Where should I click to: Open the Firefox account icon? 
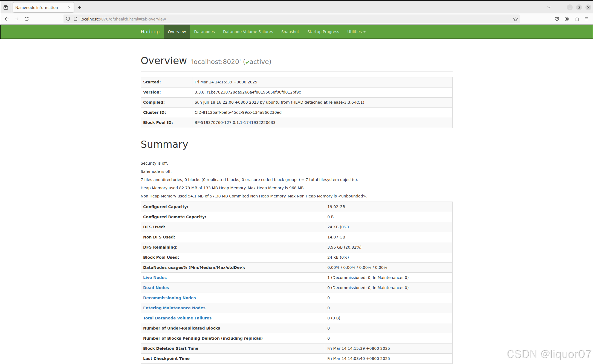coord(567,19)
